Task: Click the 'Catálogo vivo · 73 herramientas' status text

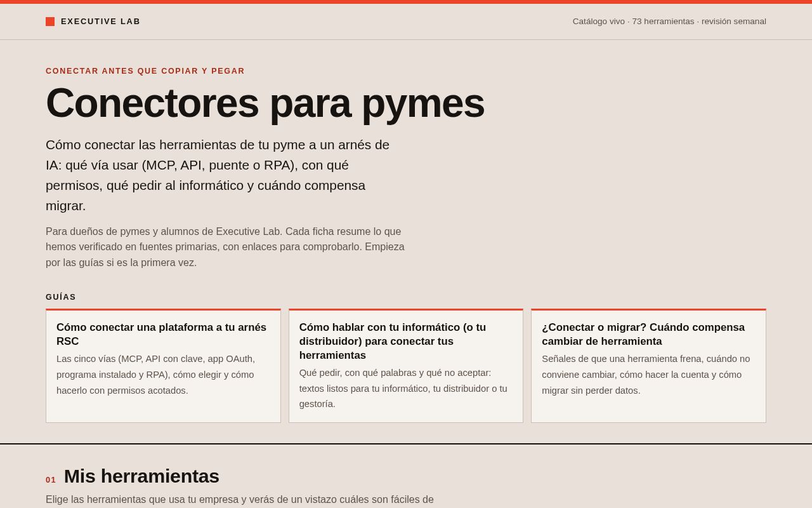Action: coord(669,22)
